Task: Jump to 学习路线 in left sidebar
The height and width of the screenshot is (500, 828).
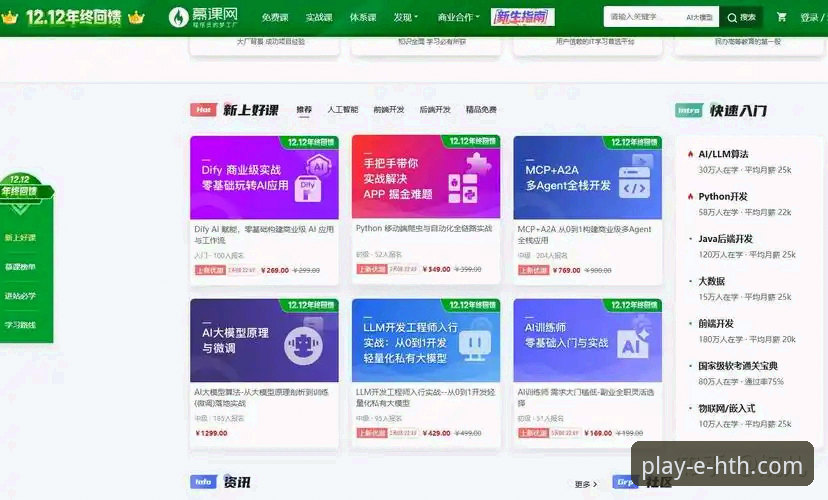Action: (x=20, y=325)
